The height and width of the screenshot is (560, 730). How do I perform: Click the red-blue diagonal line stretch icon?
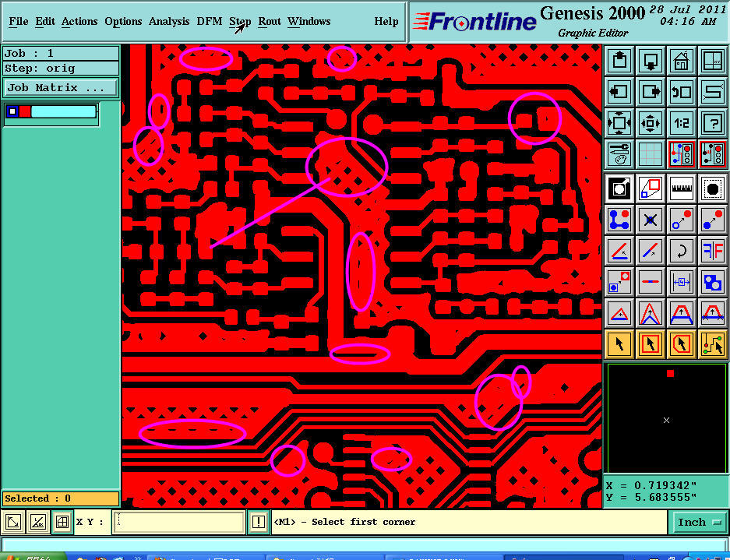click(651, 251)
